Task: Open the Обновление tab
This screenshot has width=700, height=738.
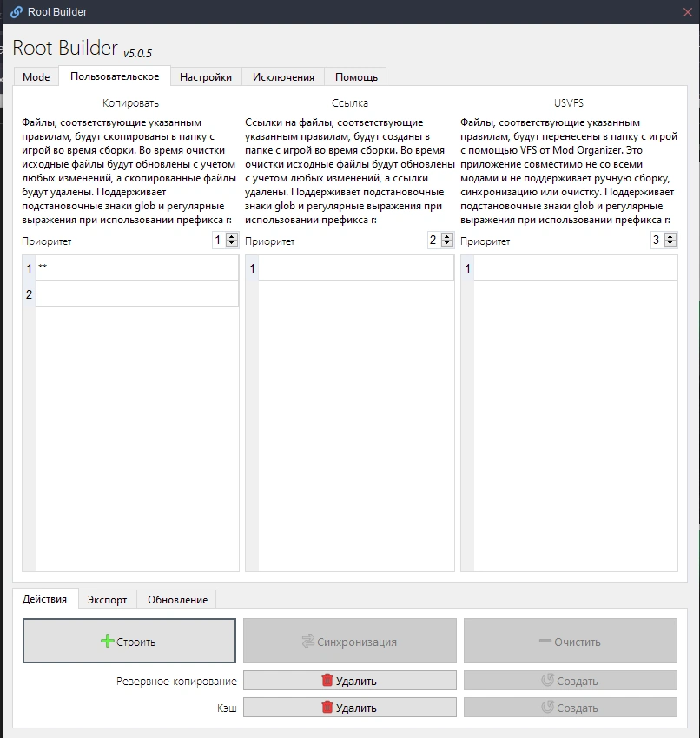Action: coord(177,600)
